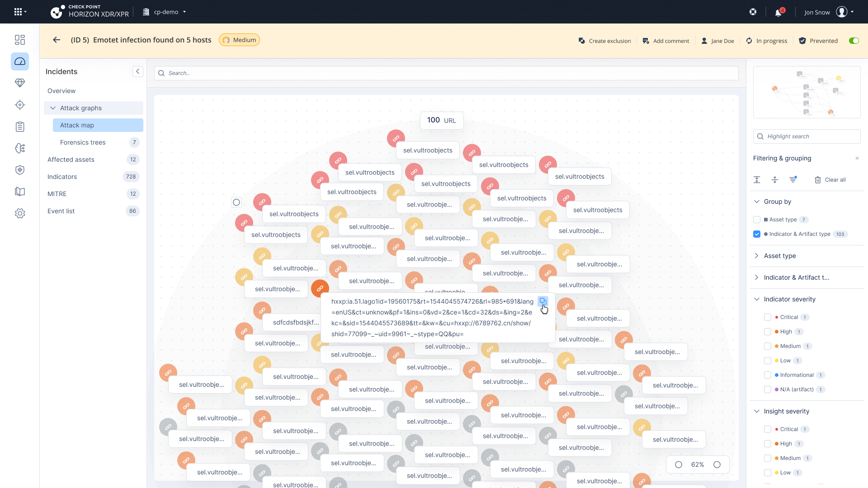The height and width of the screenshot is (488, 868).
Task: Enable the Critical indicator severity checkbox
Action: click(768, 317)
